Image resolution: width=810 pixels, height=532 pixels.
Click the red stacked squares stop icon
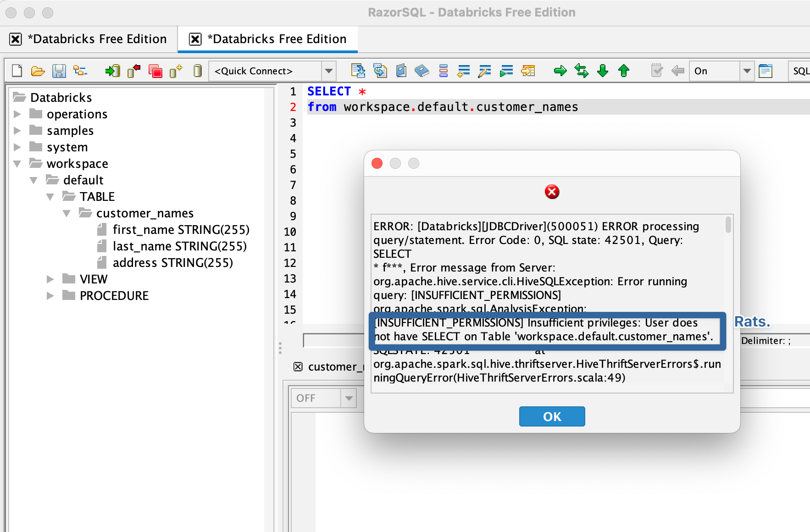pyautogui.click(x=155, y=71)
